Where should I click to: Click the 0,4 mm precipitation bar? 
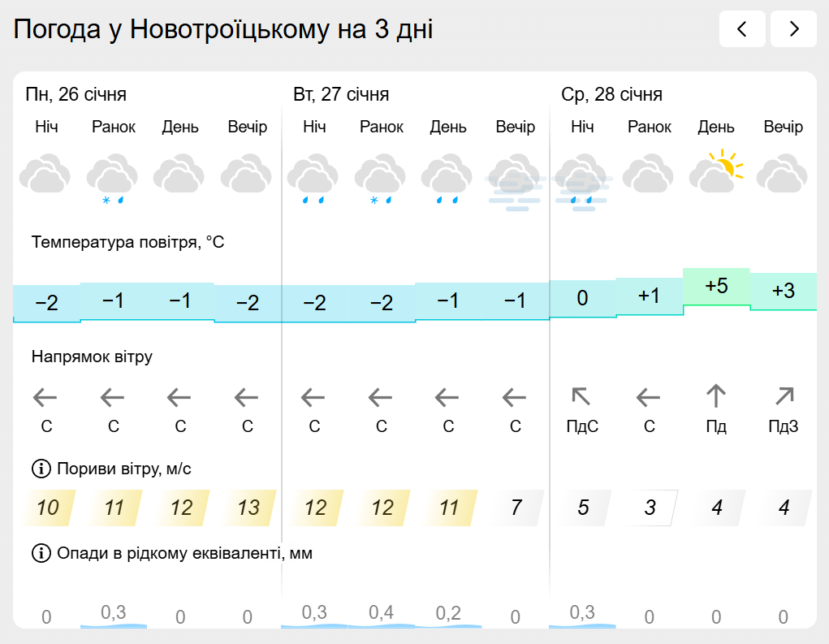[381, 615]
